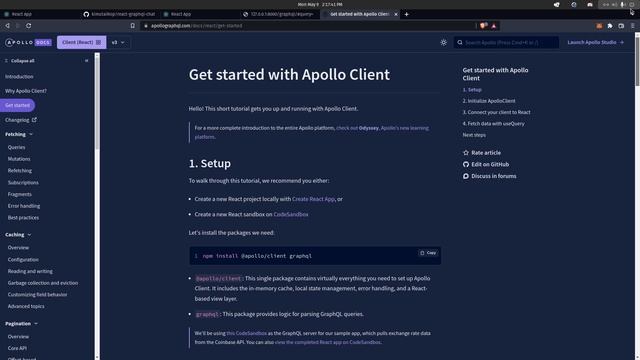Jump to Next steps in the contents
The width and height of the screenshot is (640, 360).
[474, 135]
